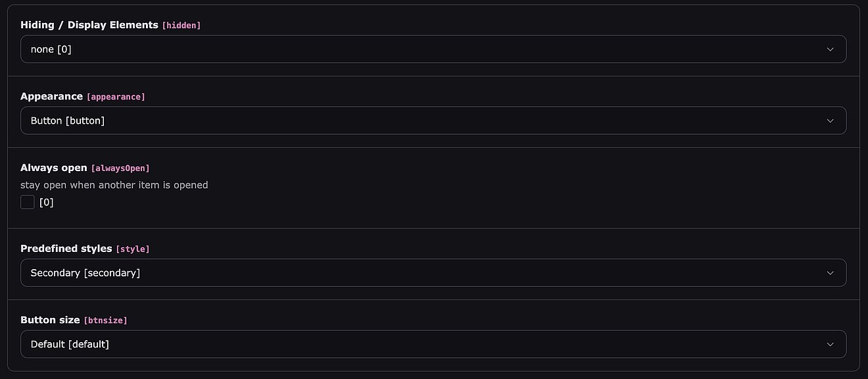The image size is (868, 379).
Task: Click the pink [appearance] field tag
Action: click(116, 97)
